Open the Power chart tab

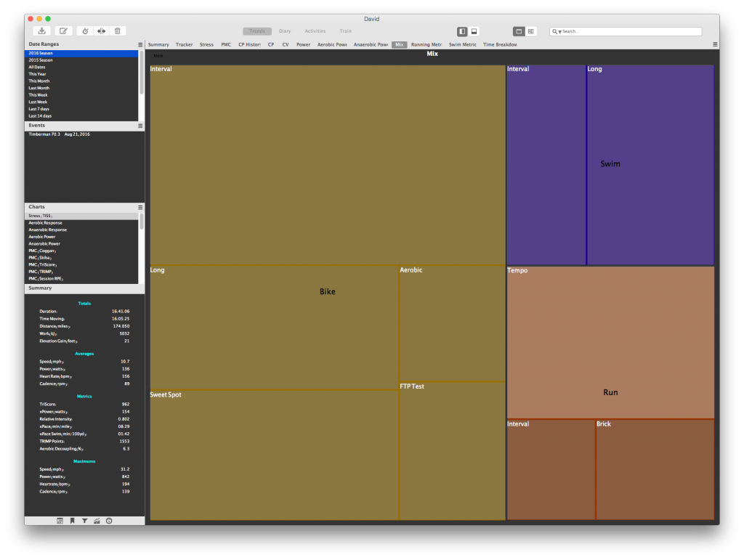tap(303, 44)
